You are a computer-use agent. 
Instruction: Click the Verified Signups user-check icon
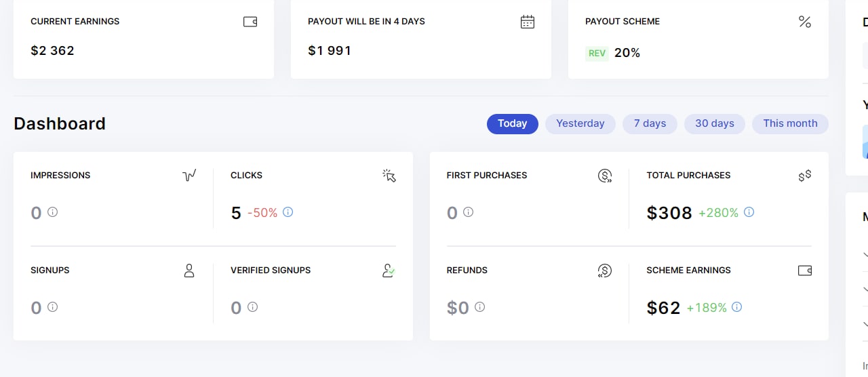point(389,271)
